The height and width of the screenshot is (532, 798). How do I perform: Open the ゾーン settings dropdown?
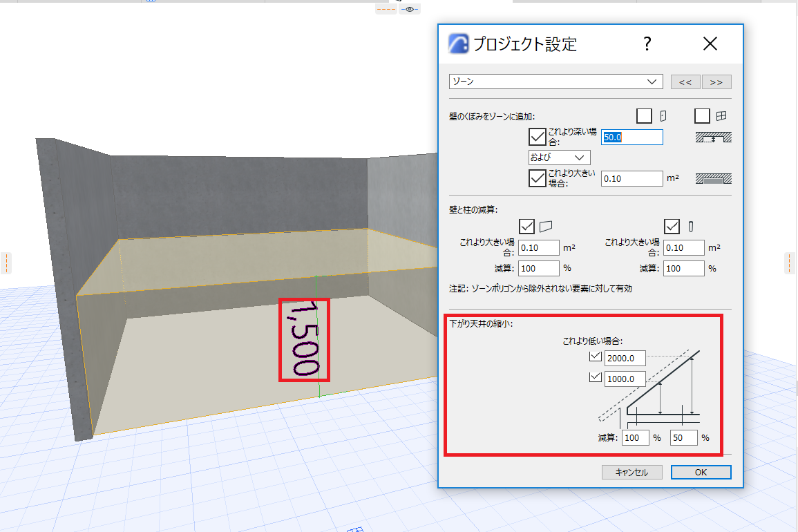(x=555, y=82)
